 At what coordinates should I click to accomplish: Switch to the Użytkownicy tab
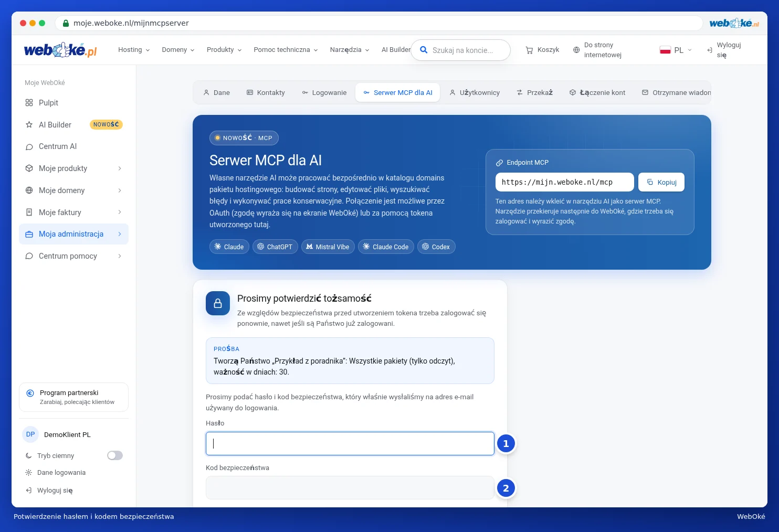[x=475, y=92]
